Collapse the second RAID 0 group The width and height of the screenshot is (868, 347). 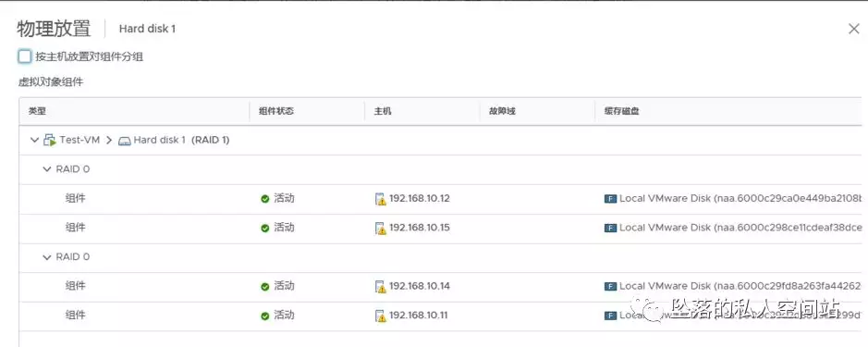[46, 256]
